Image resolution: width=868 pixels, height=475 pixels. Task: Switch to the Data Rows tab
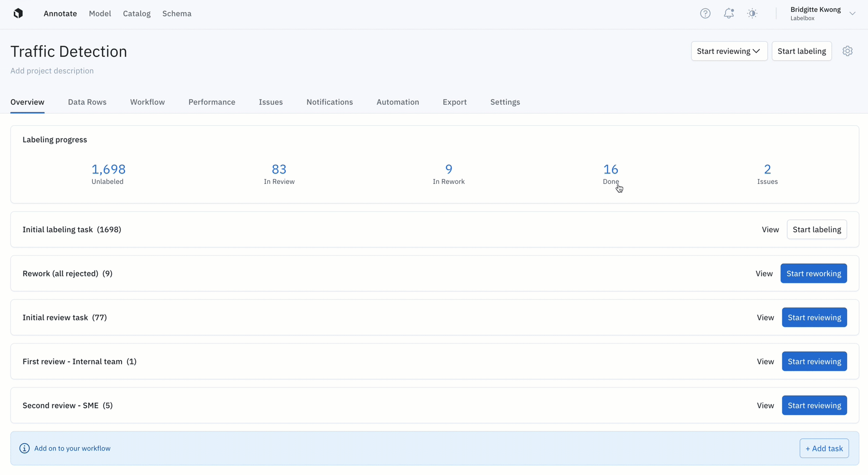87,102
